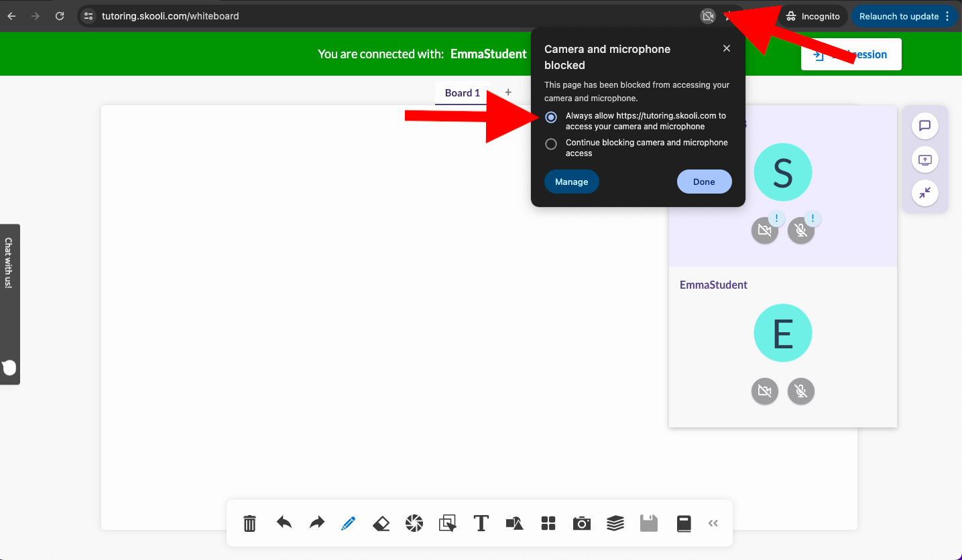The image size is (962, 560).
Task: Choose the selection pointer tool
Action: pos(447,523)
